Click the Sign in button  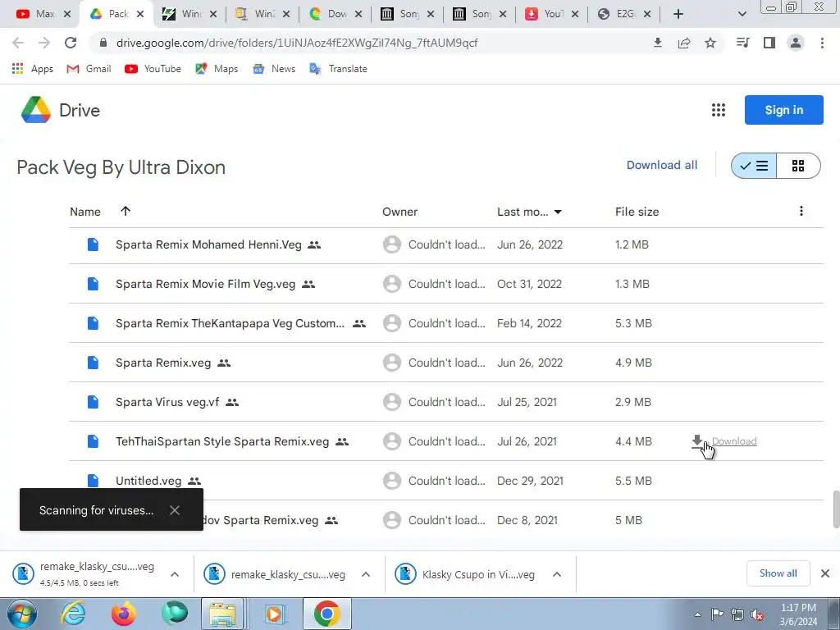(x=783, y=110)
